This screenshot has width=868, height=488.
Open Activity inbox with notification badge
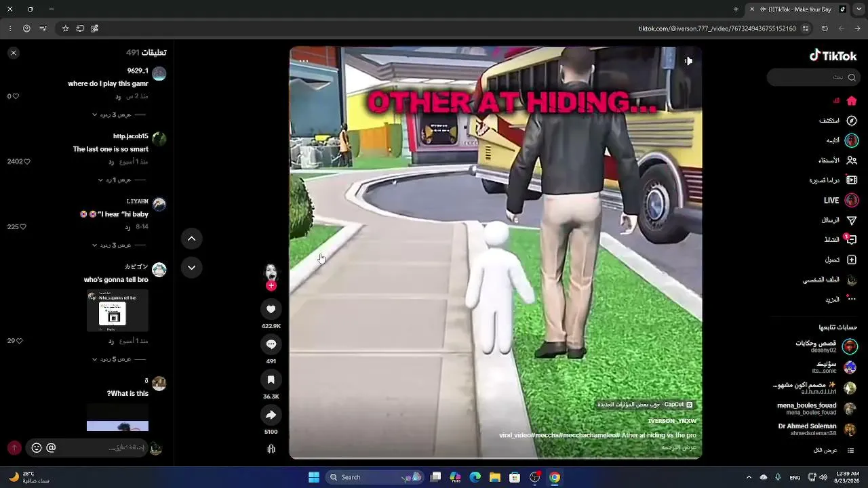852,240
